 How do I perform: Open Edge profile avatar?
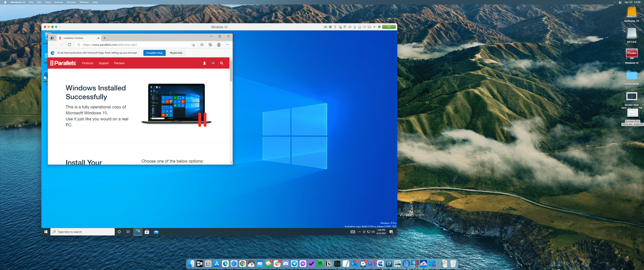pos(219,45)
